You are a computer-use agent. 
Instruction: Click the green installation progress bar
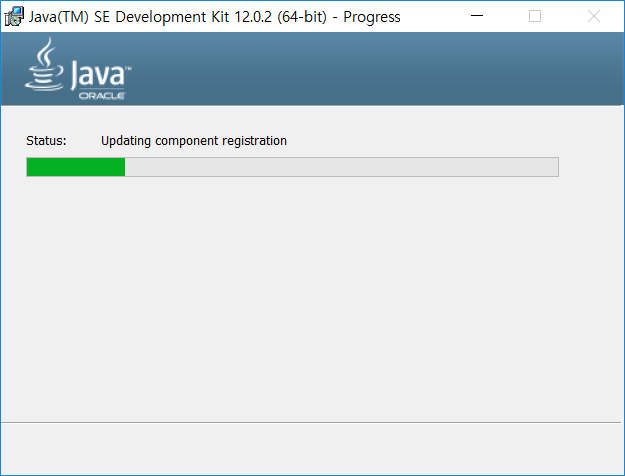[x=292, y=167]
